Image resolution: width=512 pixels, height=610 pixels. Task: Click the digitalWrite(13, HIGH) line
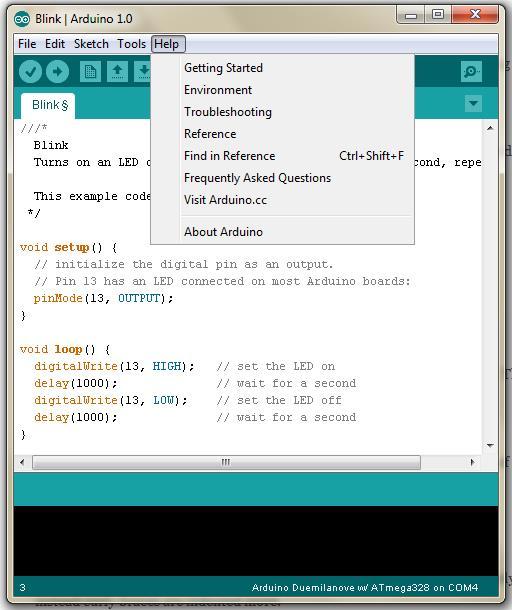pos(114,366)
